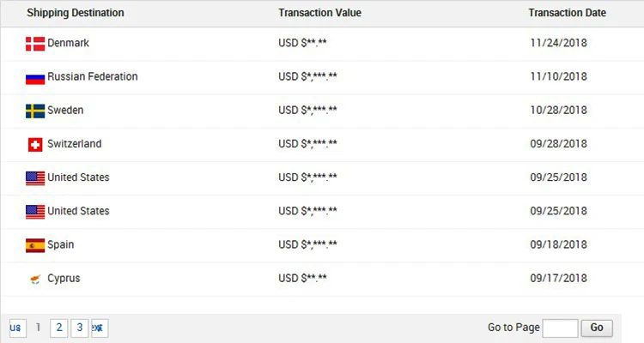Click the Transaction Value column header

tap(319, 13)
